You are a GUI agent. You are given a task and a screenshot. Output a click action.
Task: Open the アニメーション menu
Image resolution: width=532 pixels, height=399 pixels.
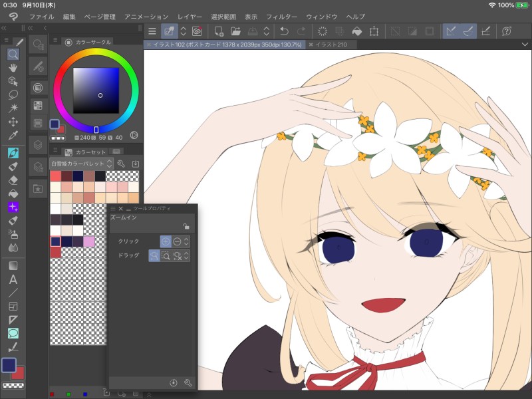(146, 17)
